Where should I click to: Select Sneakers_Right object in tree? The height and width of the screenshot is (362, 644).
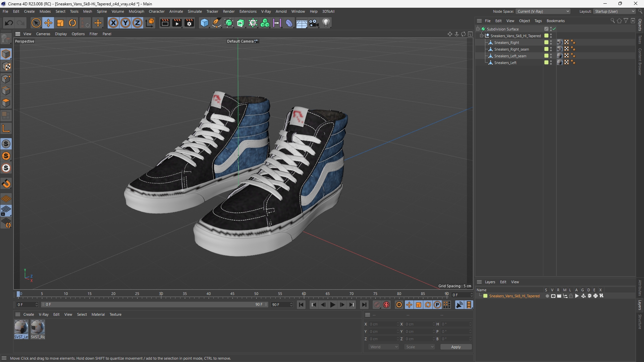pyautogui.click(x=506, y=43)
